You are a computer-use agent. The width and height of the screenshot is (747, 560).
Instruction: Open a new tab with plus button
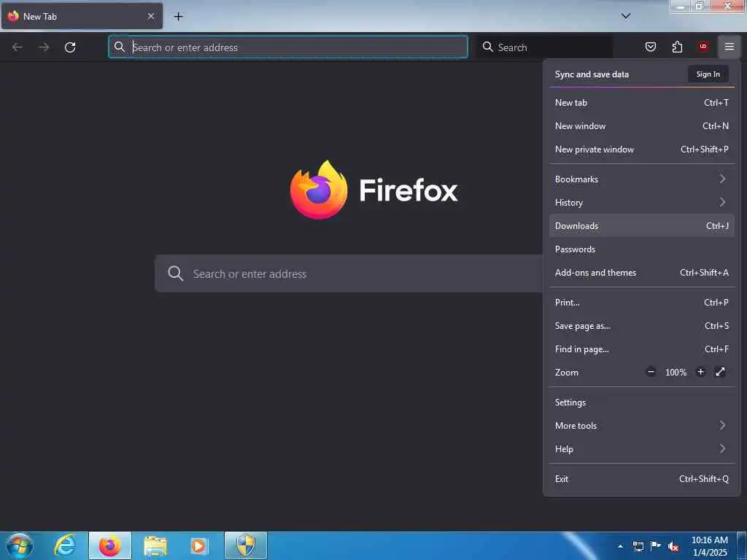click(x=178, y=17)
